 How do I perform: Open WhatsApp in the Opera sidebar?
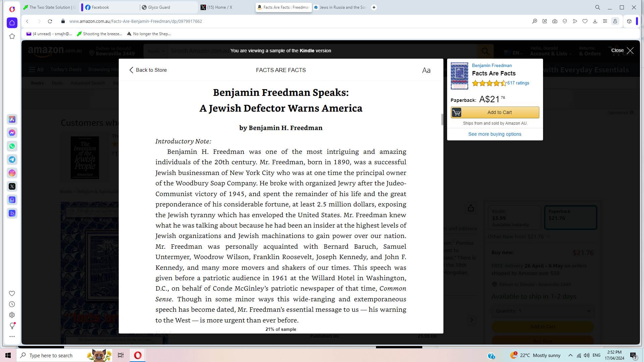point(12,146)
